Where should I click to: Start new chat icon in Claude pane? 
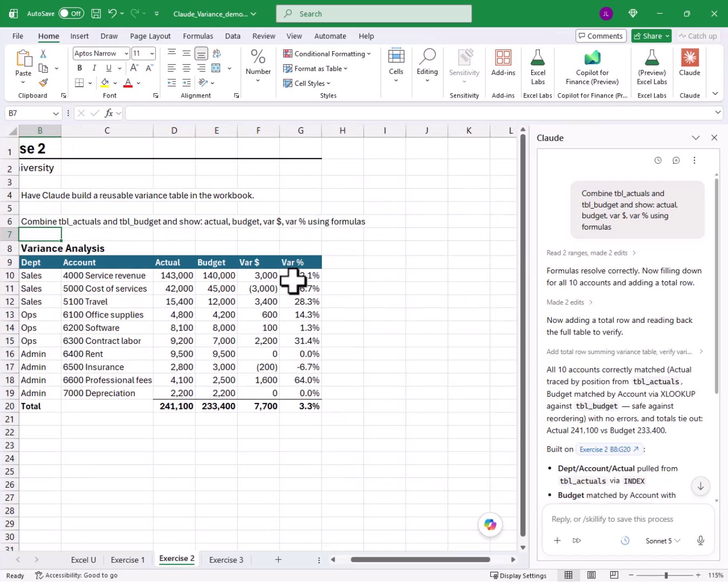click(676, 160)
